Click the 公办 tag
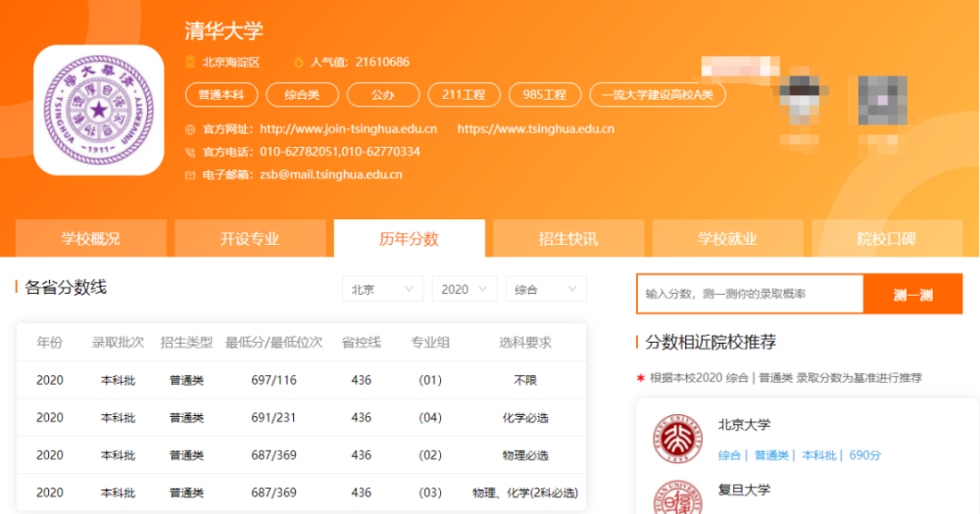Viewport: 980px width, 514px height. point(383,95)
